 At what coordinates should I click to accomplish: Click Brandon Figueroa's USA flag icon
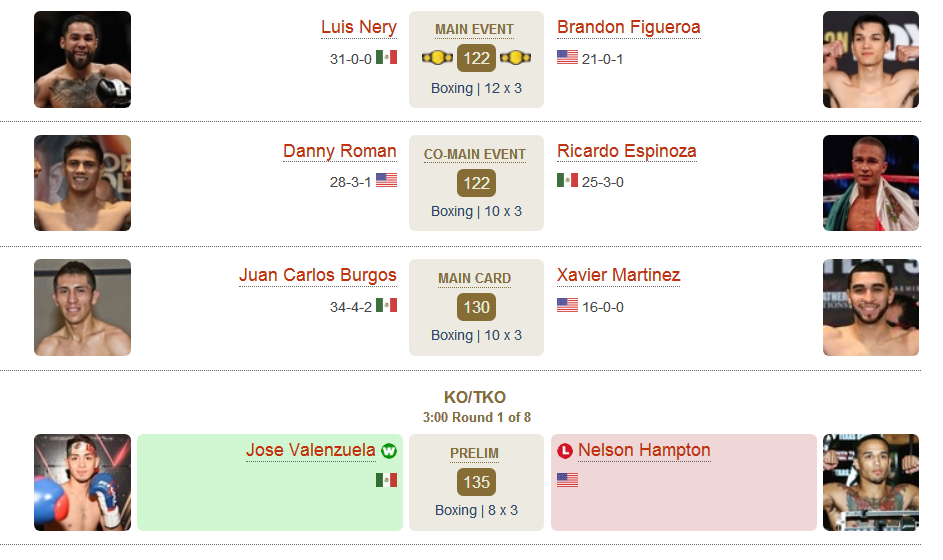click(x=567, y=57)
